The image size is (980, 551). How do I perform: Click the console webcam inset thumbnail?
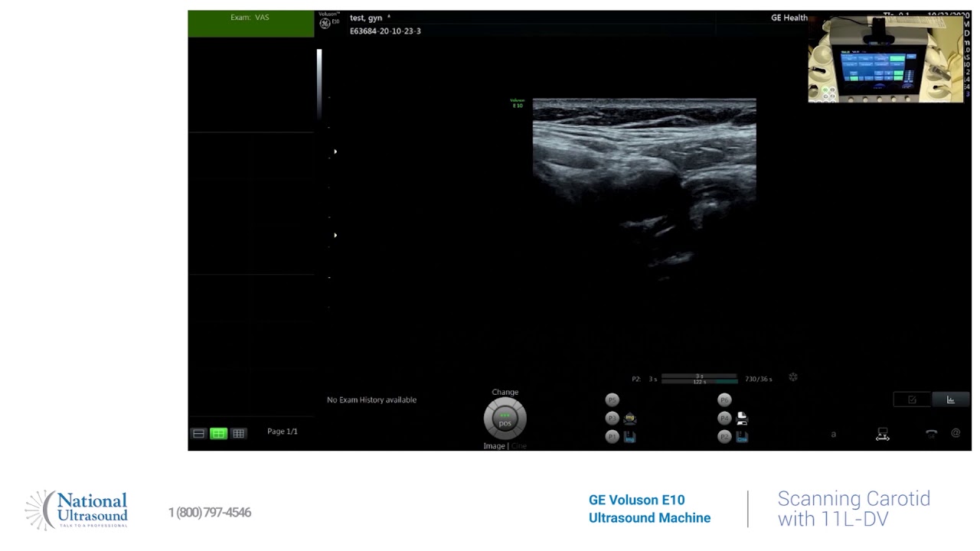(x=886, y=59)
